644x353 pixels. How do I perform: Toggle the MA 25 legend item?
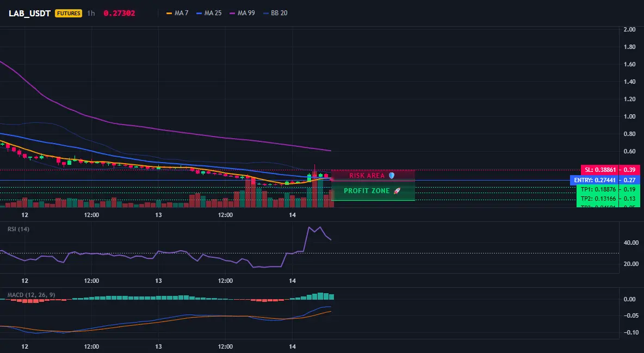(209, 13)
